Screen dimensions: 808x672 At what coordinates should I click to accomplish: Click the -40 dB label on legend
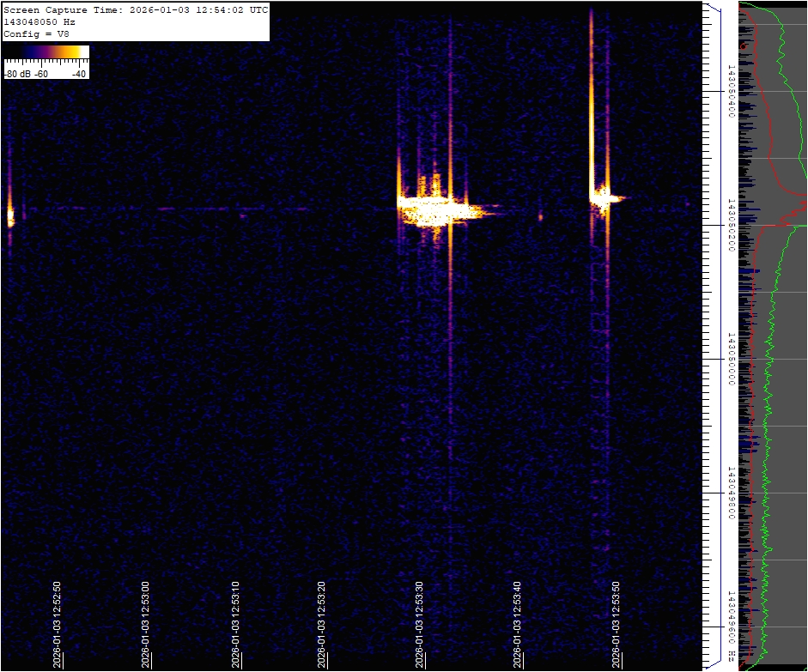point(78,74)
